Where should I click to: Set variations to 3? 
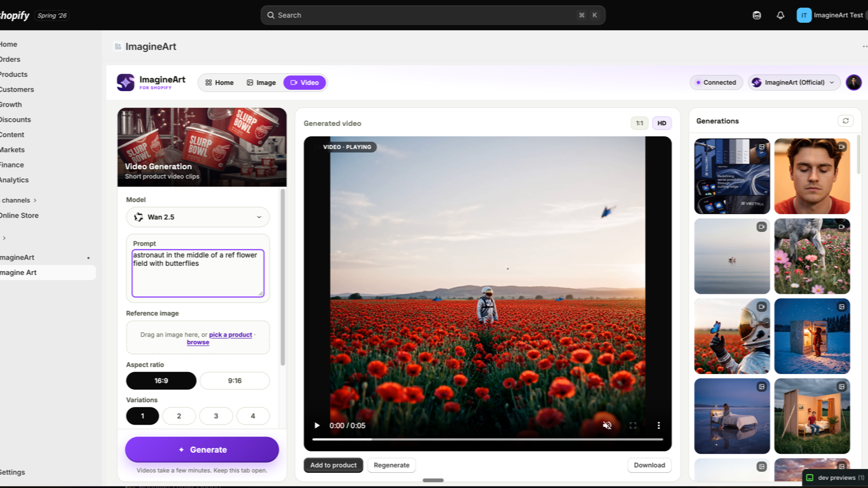(216, 416)
